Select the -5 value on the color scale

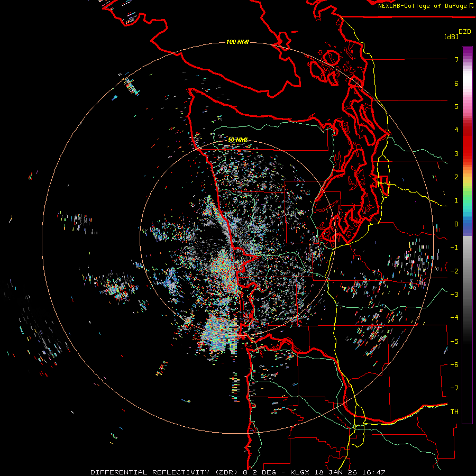click(x=454, y=342)
